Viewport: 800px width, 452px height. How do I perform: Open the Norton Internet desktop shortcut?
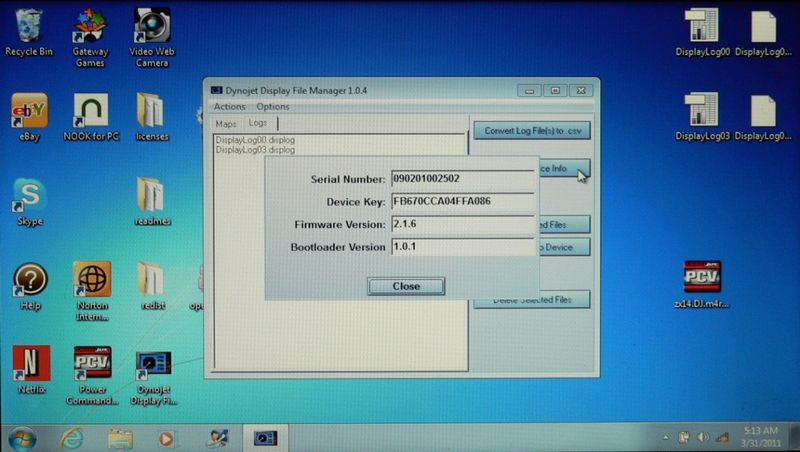[x=92, y=280]
